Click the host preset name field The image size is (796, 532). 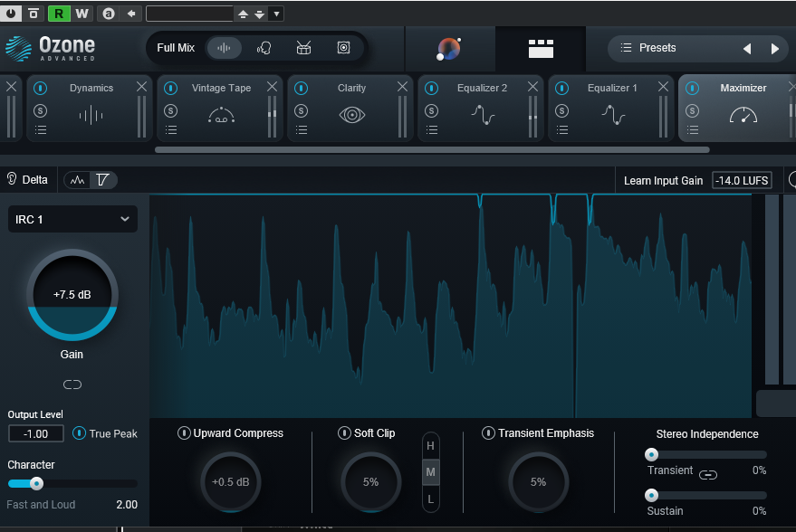[x=189, y=14]
